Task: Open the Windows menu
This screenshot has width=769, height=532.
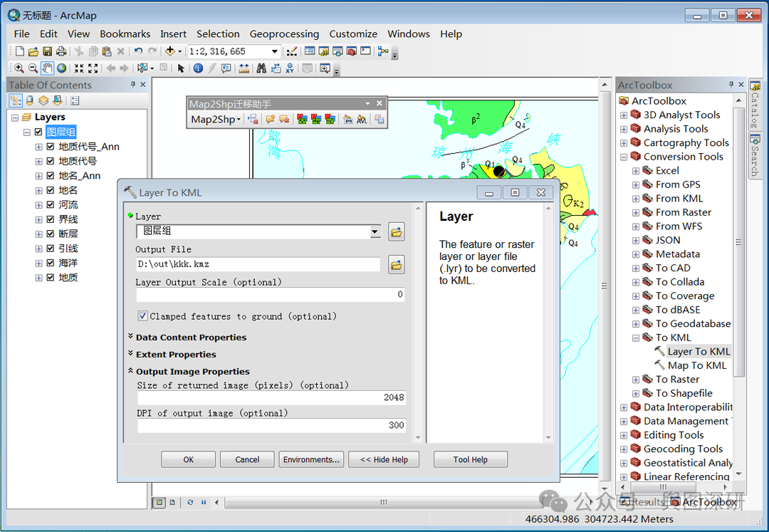Action: coord(409,34)
